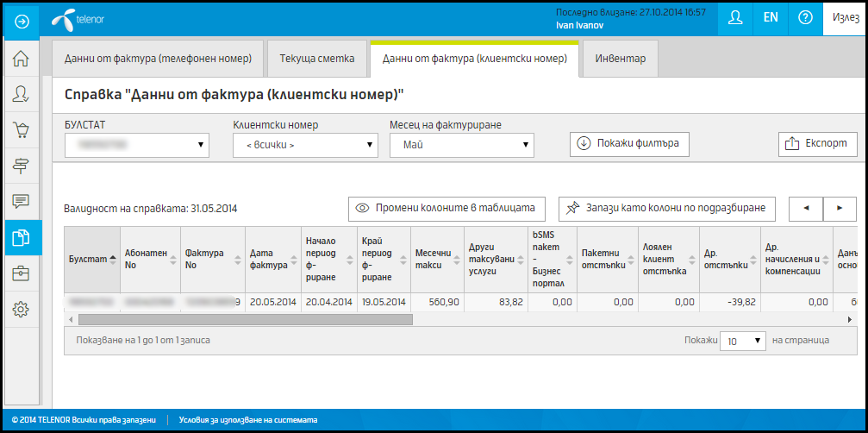Expand the sidebar with arrow icon

tap(22, 21)
